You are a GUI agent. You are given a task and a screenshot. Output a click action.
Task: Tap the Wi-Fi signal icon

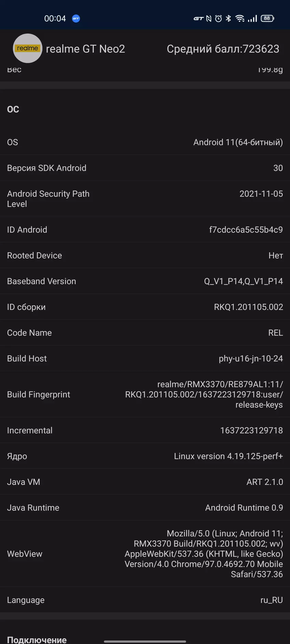click(240, 19)
